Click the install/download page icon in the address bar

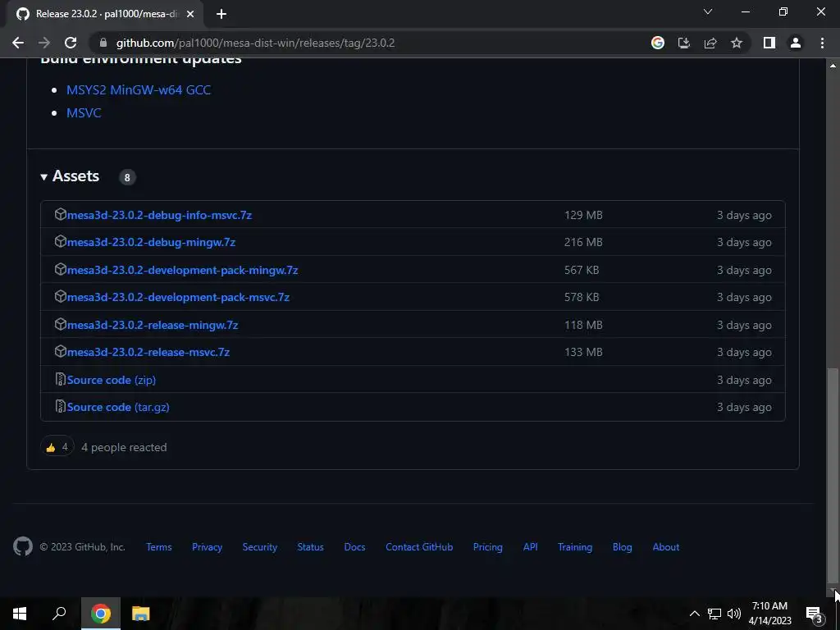click(x=684, y=43)
